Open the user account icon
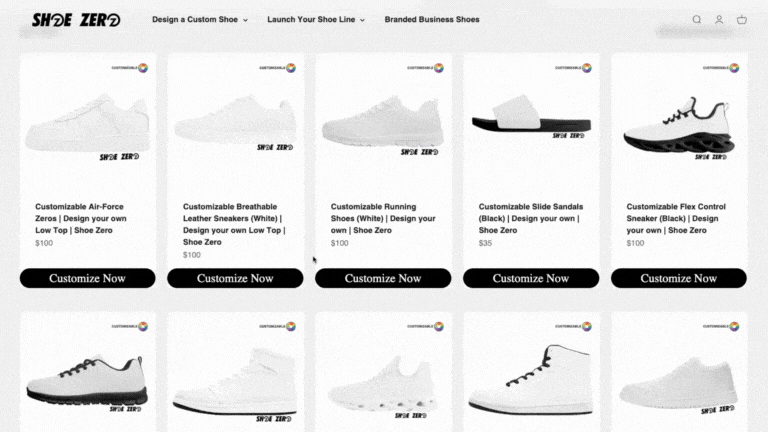This screenshot has width=768, height=432. pos(719,20)
